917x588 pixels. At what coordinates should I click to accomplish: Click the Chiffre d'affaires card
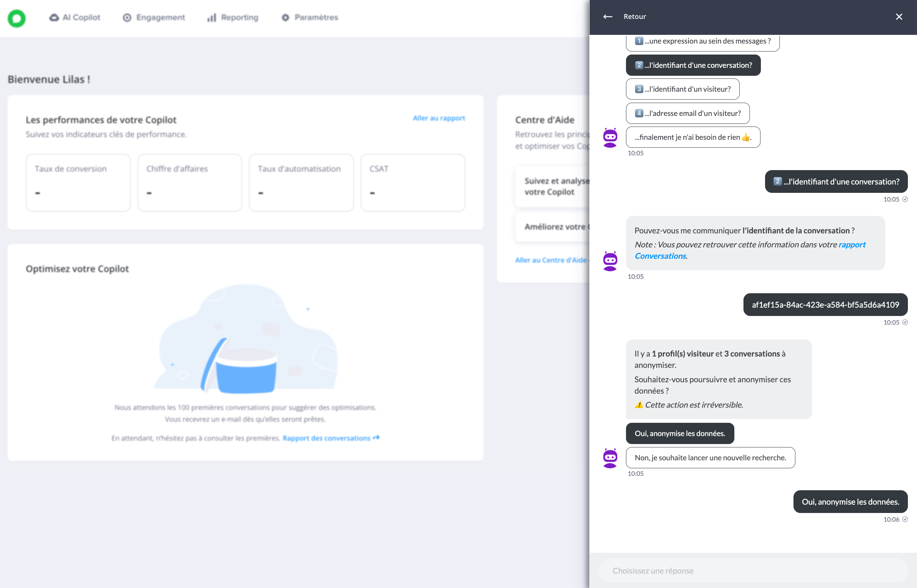tap(190, 183)
